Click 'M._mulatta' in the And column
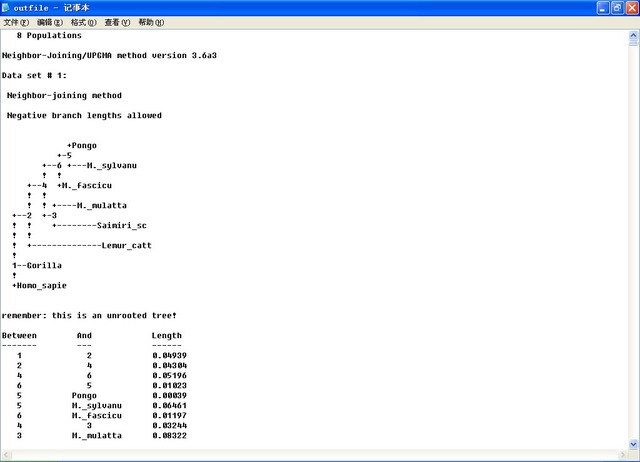Image resolution: width=640 pixels, height=462 pixels. 97,435
